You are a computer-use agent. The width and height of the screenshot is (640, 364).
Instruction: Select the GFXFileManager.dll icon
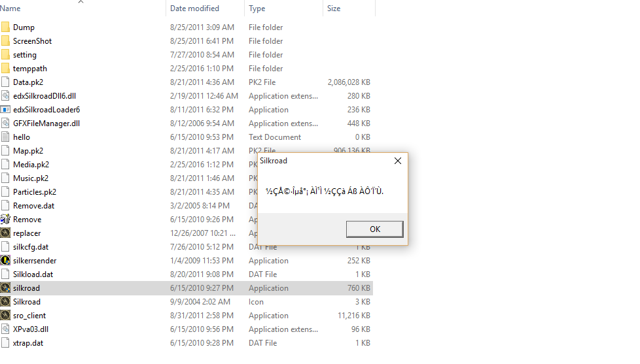pos(5,123)
